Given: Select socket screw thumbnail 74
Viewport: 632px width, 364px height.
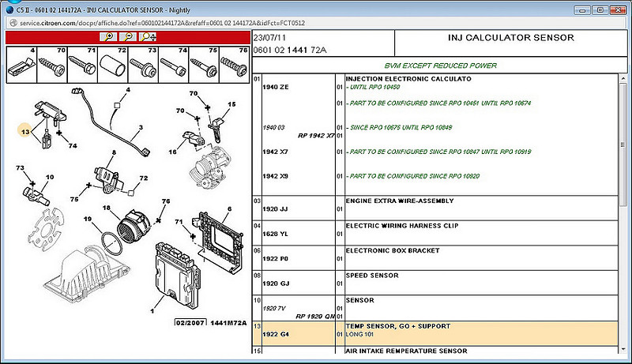Looking at the screenshot, I should (174, 65).
